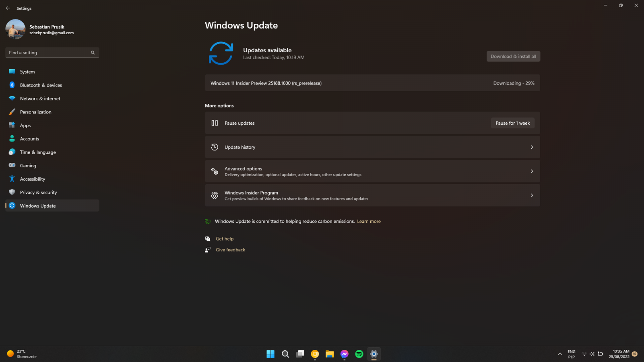
Task: Click the volume icon in system tray
Action: [x=592, y=354]
